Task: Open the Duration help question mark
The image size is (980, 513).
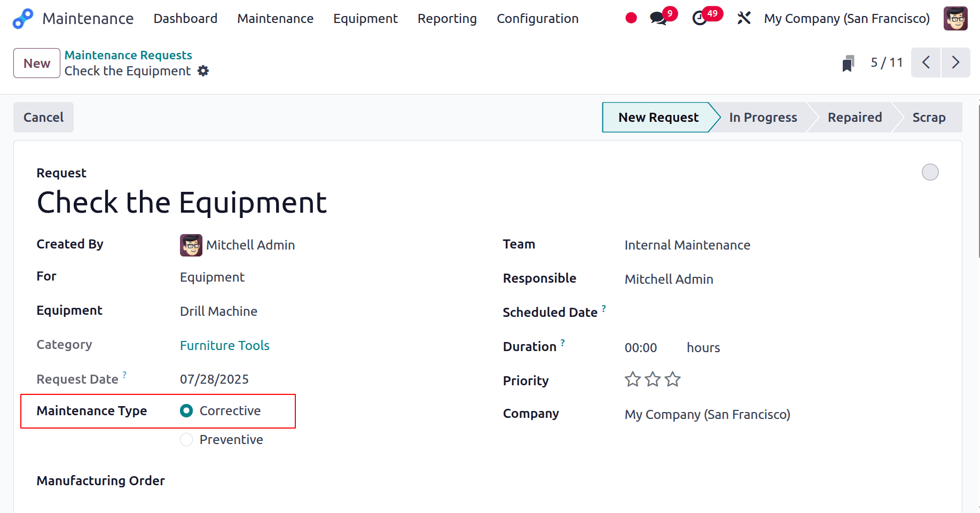Action: tap(563, 343)
